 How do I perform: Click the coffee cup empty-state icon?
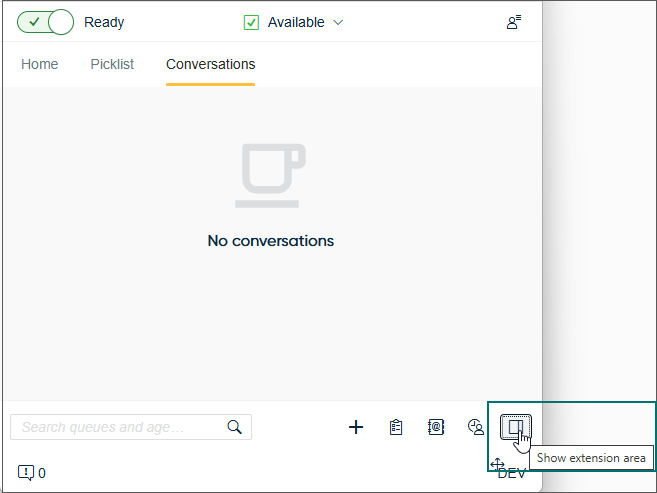(270, 175)
